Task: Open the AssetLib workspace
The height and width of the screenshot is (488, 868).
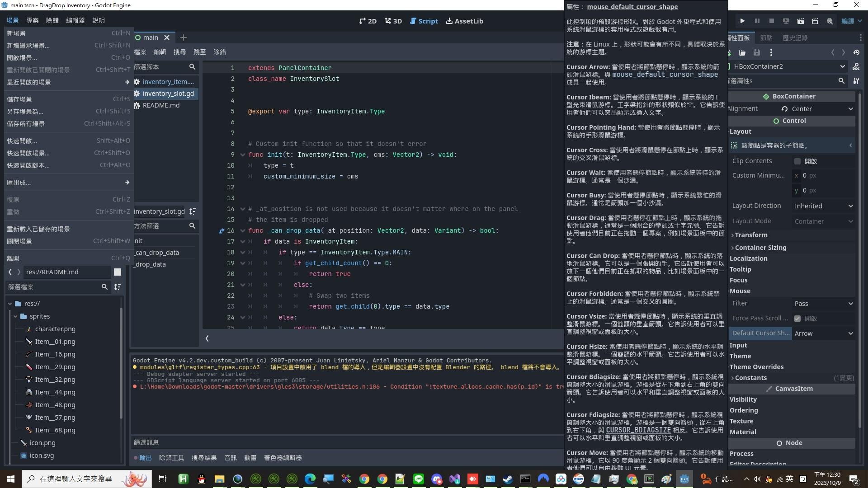Action: (x=464, y=21)
